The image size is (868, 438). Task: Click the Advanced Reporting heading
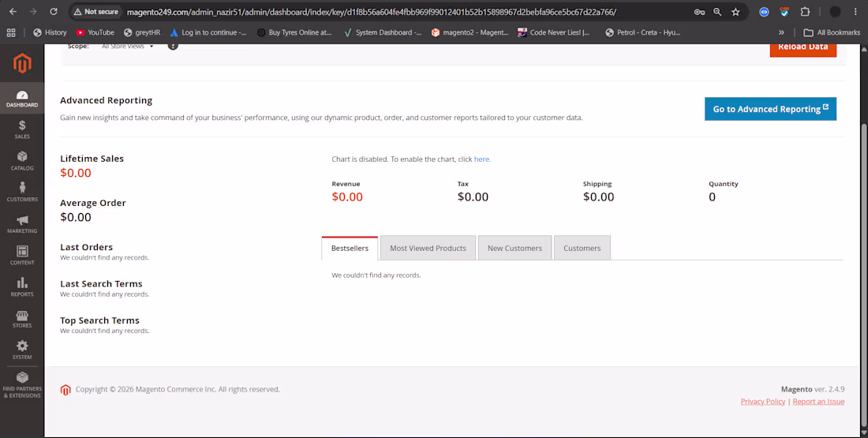(x=107, y=100)
